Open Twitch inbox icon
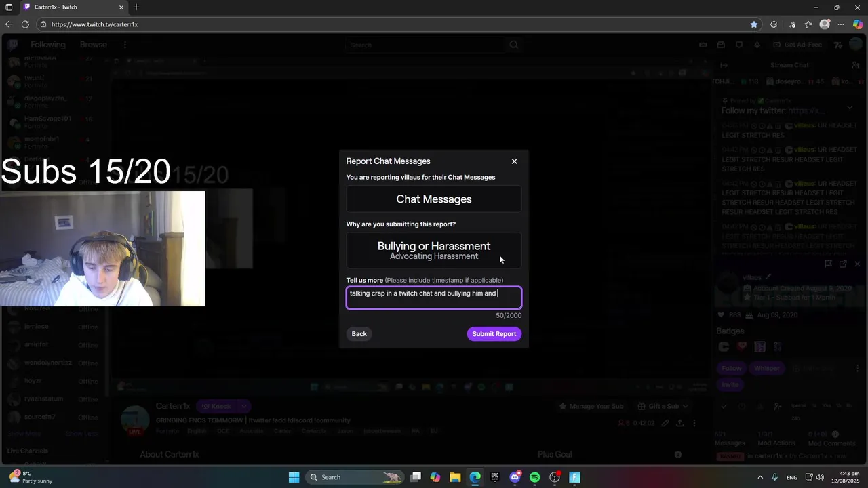Image resolution: width=868 pixels, height=488 pixels. point(721,45)
